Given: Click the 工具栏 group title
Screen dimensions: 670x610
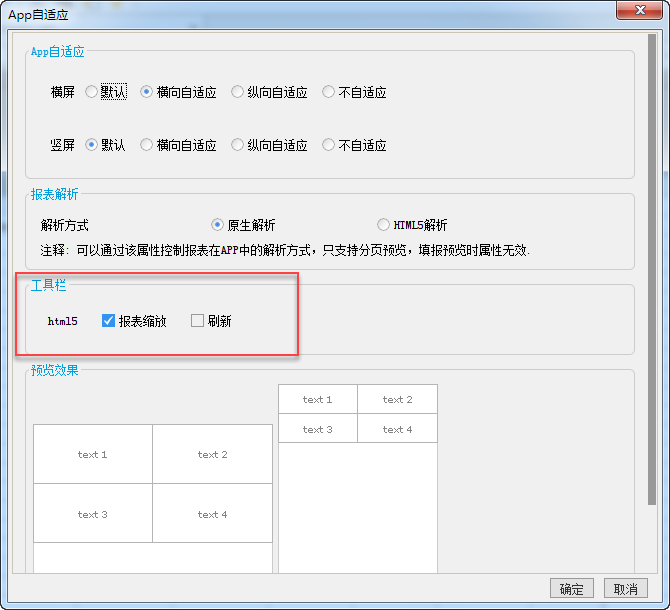Looking at the screenshot, I should tap(48, 285).
